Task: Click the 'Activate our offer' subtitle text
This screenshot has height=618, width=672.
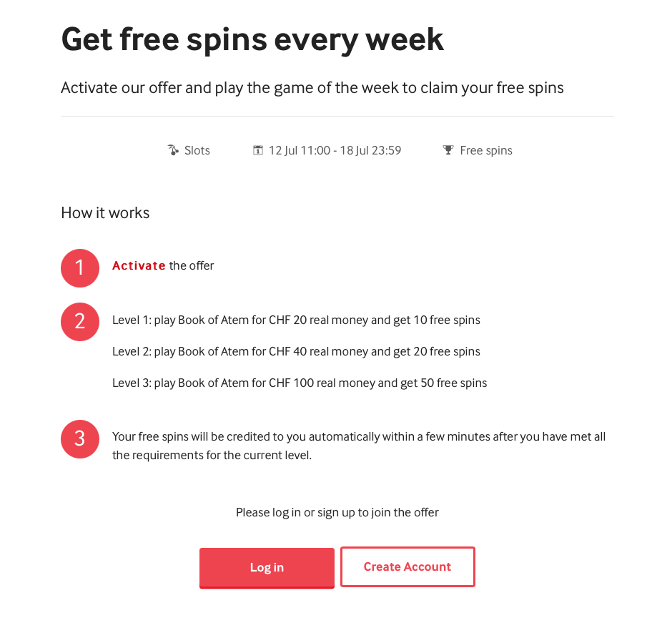Action: point(312,88)
